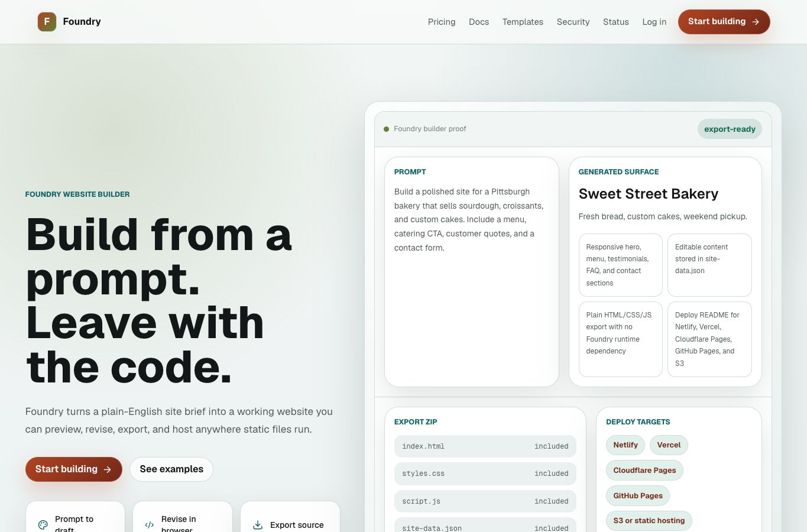Click the DEPLOY TARGETS label

[x=638, y=422]
